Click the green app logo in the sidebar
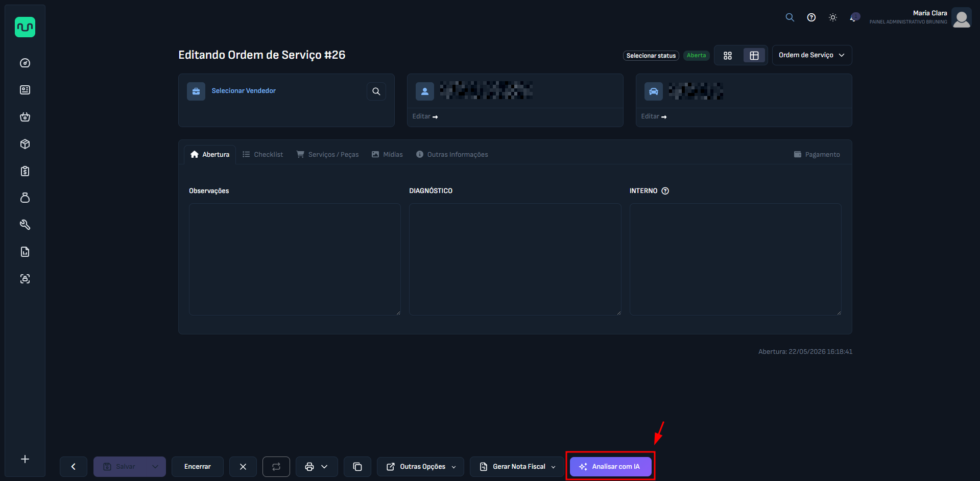The image size is (980, 481). point(25,27)
